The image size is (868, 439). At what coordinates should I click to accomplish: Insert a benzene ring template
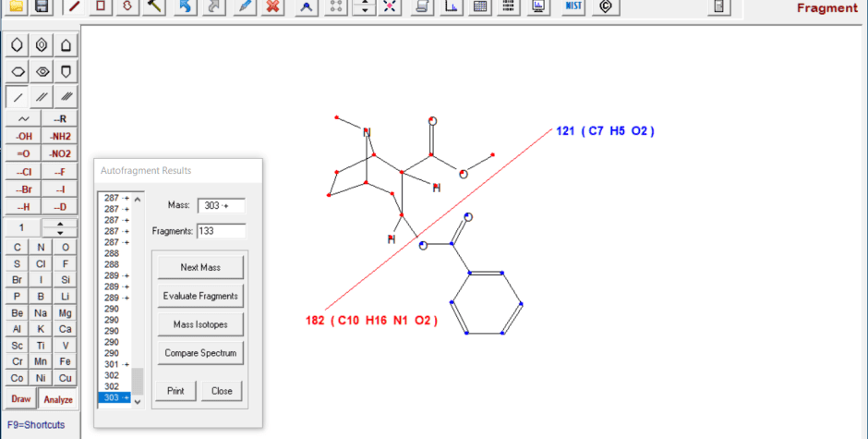click(x=42, y=45)
